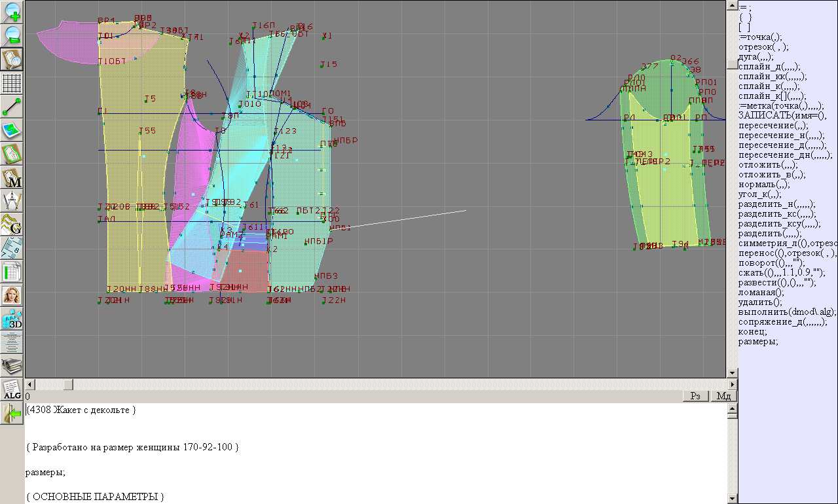Image resolution: width=838 pixels, height=504 pixels.
Task: Click the pattern with letter M icon
Action: click(12, 177)
